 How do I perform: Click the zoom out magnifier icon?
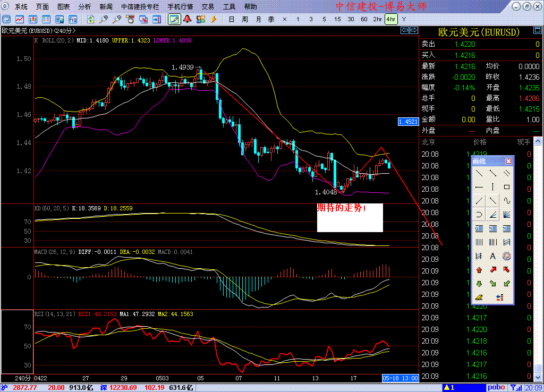click(x=117, y=20)
